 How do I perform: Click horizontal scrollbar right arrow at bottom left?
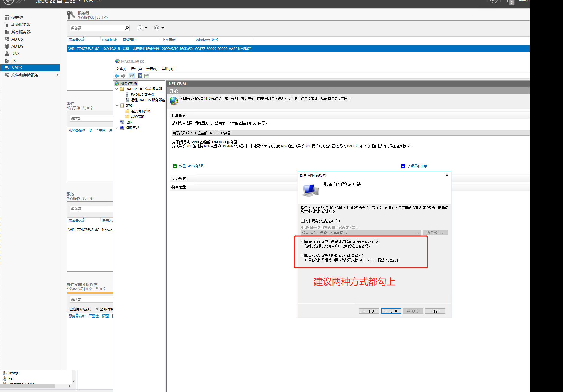click(69, 386)
